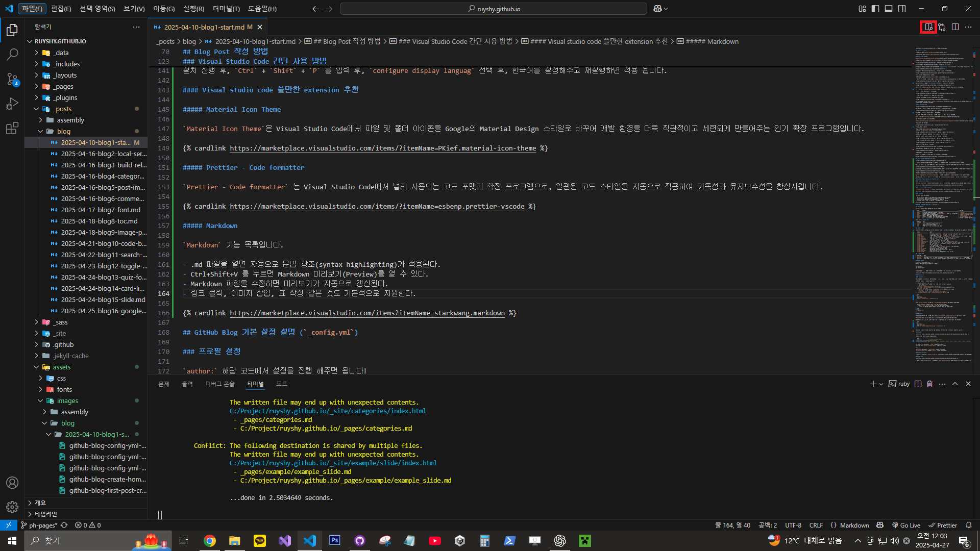Select the Run and Debug icon
The width and height of the screenshot is (980, 551).
(x=12, y=104)
